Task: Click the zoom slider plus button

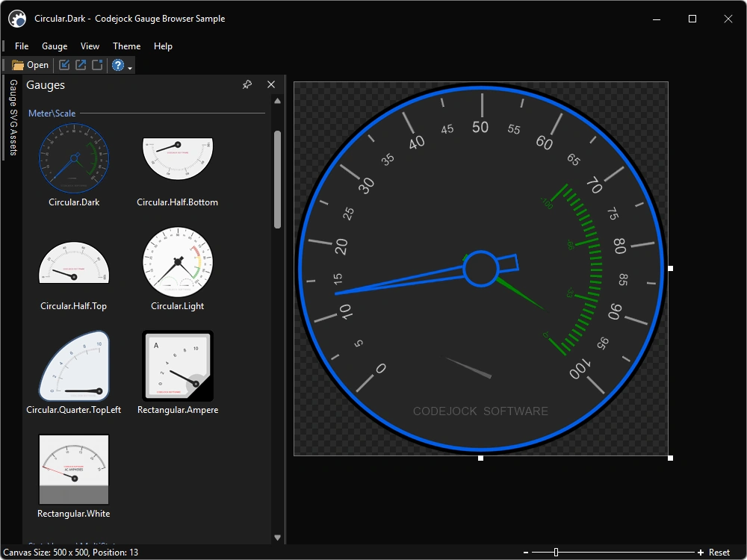Action: (x=701, y=553)
